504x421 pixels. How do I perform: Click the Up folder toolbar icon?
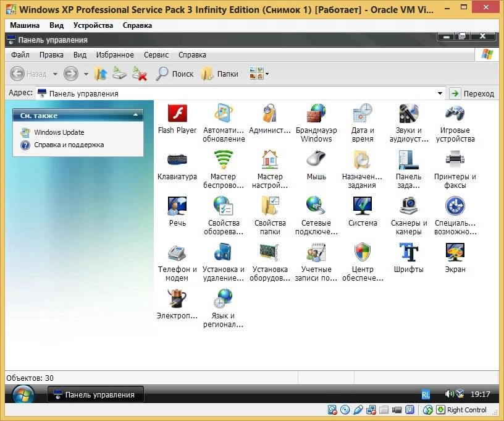pos(101,74)
